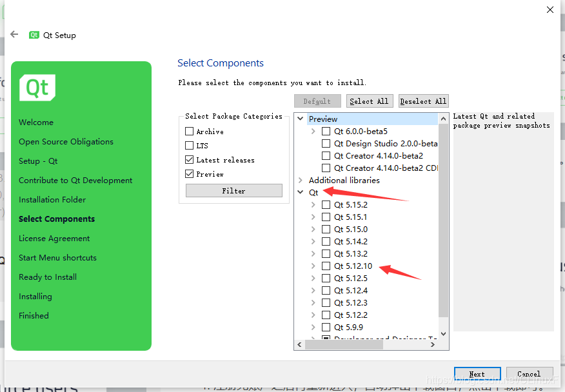Viewport: 565px width, 392px height.
Task: Click the Start Menu shortcuts step
Action: coord(57,258)
